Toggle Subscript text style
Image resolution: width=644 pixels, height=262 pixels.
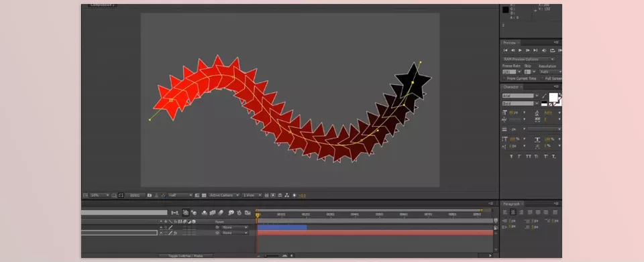[x=553, y=156]
